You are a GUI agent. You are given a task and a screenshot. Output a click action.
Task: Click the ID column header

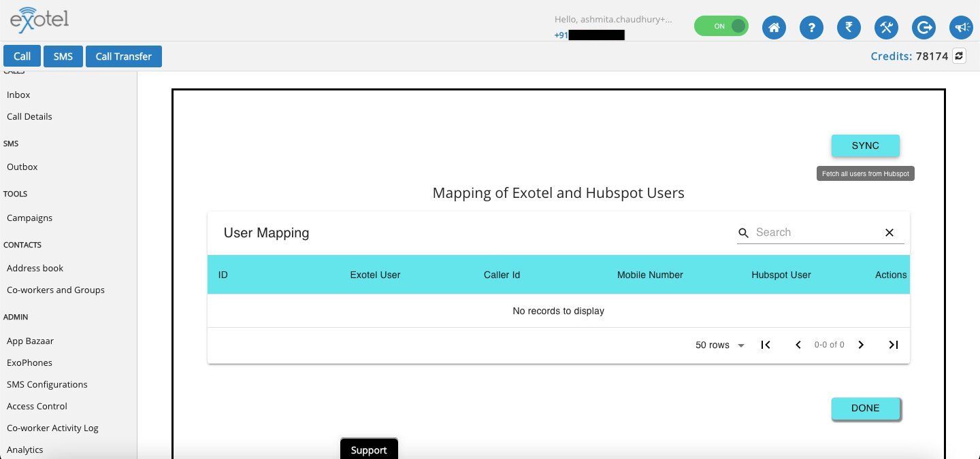coord(223,275)
